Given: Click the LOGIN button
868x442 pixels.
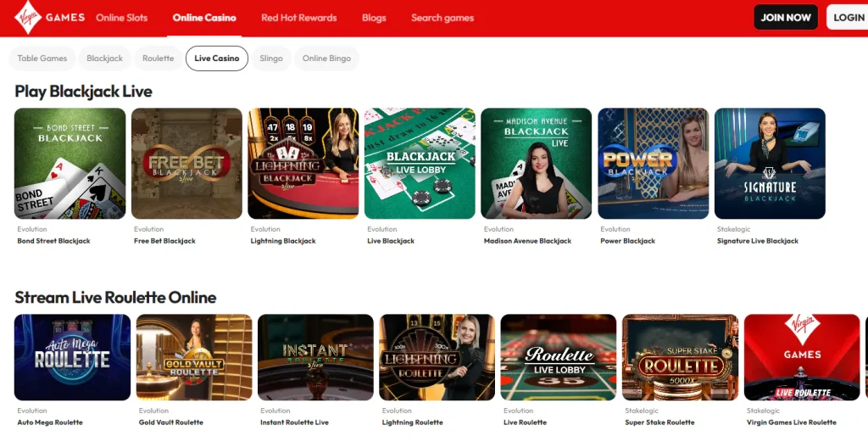Looking at the screenshot, I should [848, 17].
